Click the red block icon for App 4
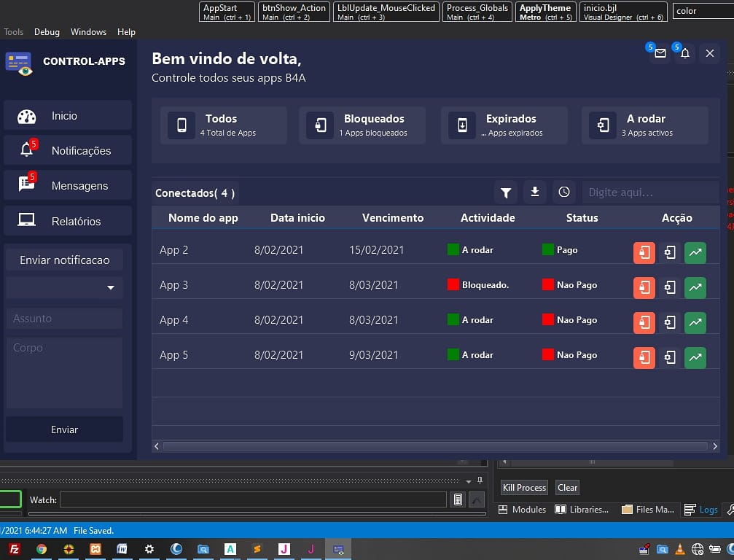Image resolution: width=734 pixels, height=560 pixels. [644, 322]
